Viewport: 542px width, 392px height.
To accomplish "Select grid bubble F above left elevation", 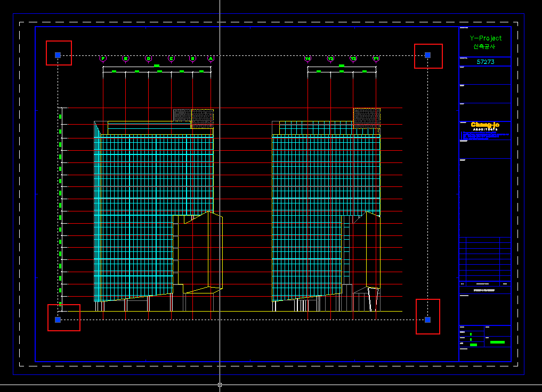I will point(103,59).
